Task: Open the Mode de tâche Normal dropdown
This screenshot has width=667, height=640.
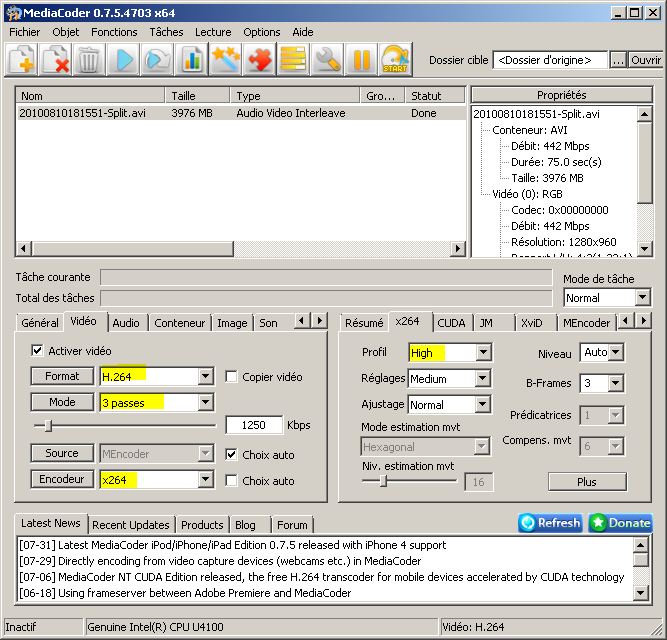Action: point(642,297)
